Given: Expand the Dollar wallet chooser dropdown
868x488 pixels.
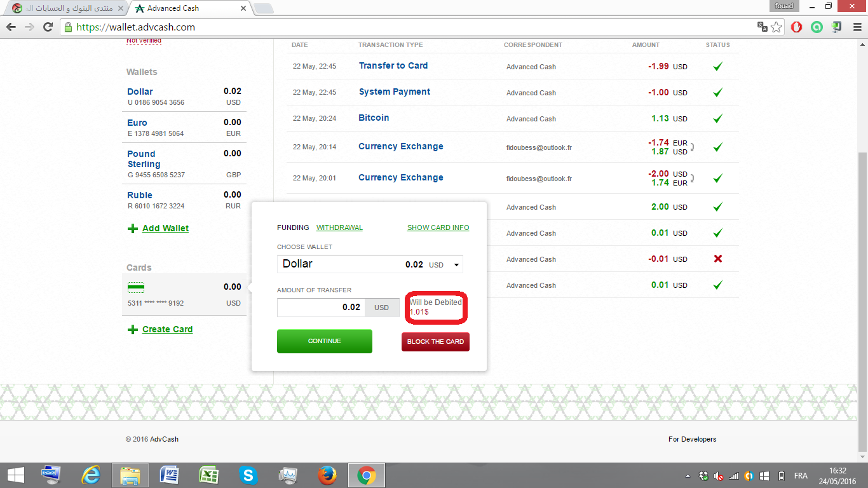Looking at the screenshot, I should coord(456,265).
